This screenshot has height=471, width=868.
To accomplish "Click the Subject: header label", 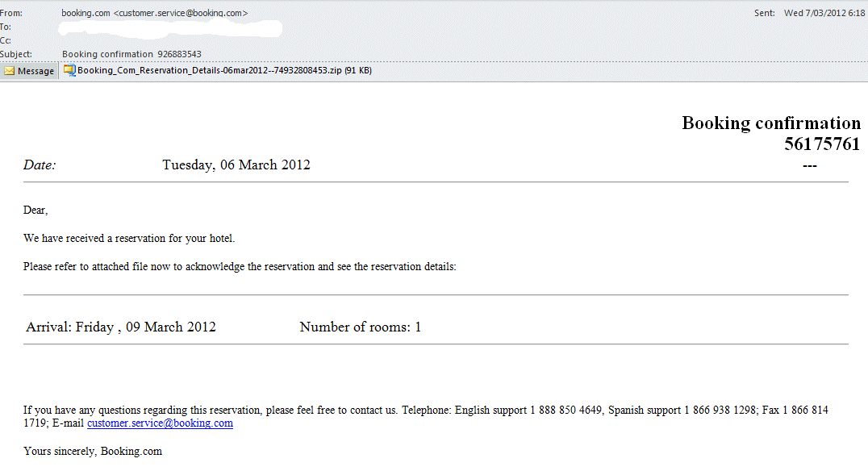I will point(16,54).
